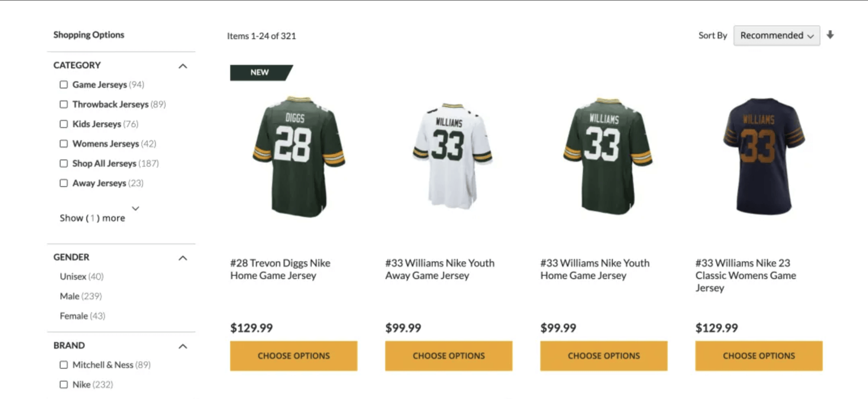The image size is (868, 399).
Task: Click the descending sort direction arrow
Action: (830, 35)
